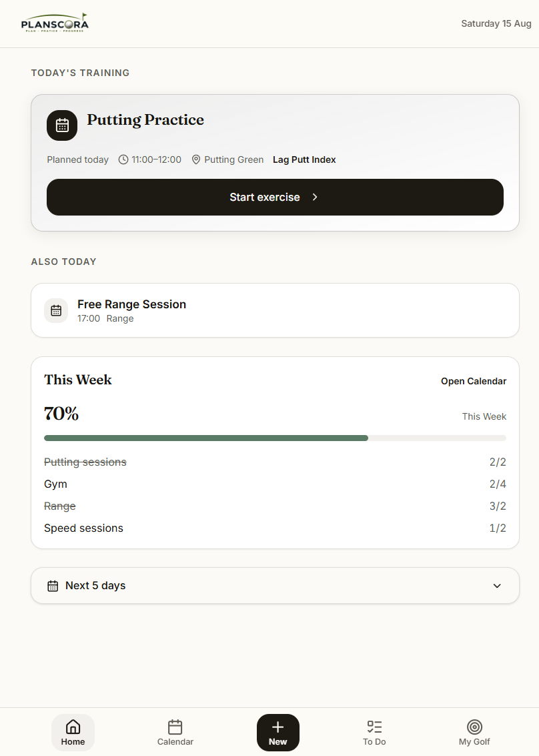The image size is (539, 756).
Task: Click the location pin next to Putting Green
Action: [195, 159]
